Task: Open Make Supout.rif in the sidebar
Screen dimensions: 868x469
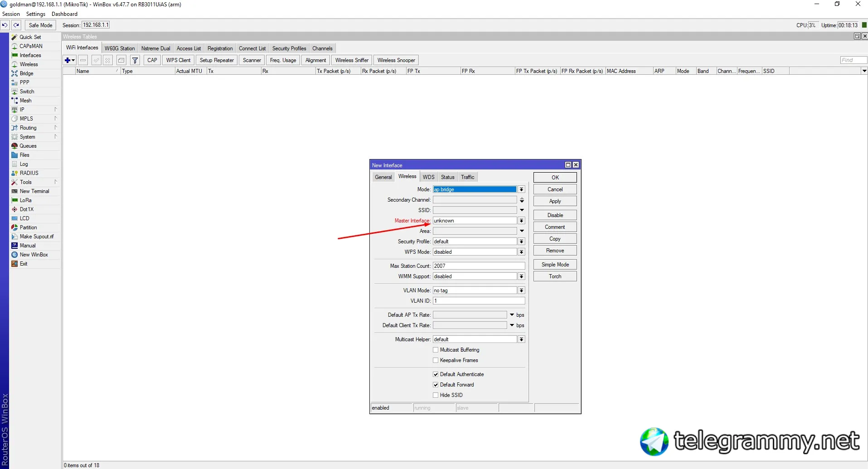Action: [36, 237]
